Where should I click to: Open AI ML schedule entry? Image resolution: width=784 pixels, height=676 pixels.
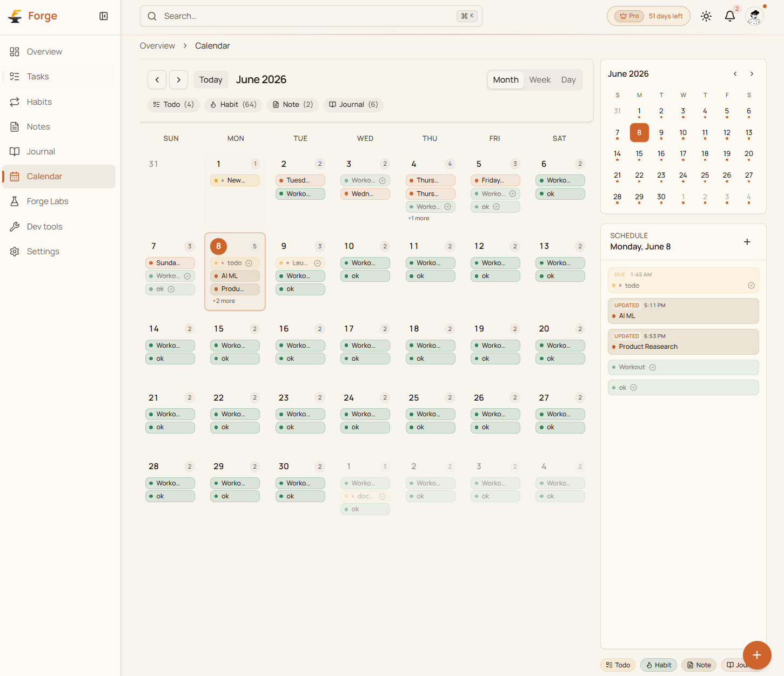[683, 311]
